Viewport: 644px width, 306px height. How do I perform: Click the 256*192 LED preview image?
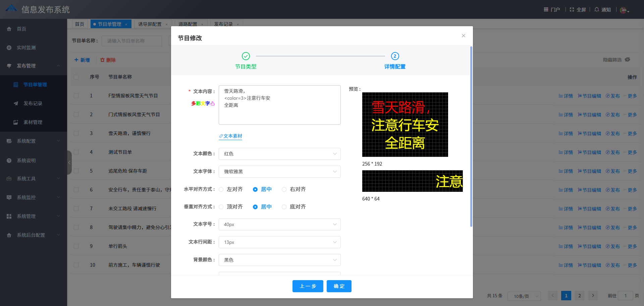click(x=405, y=124)
